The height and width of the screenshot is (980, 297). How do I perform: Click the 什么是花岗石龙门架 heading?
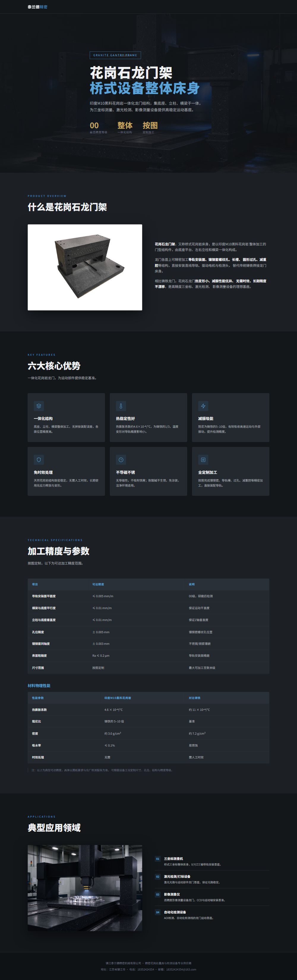coord(67,207)
